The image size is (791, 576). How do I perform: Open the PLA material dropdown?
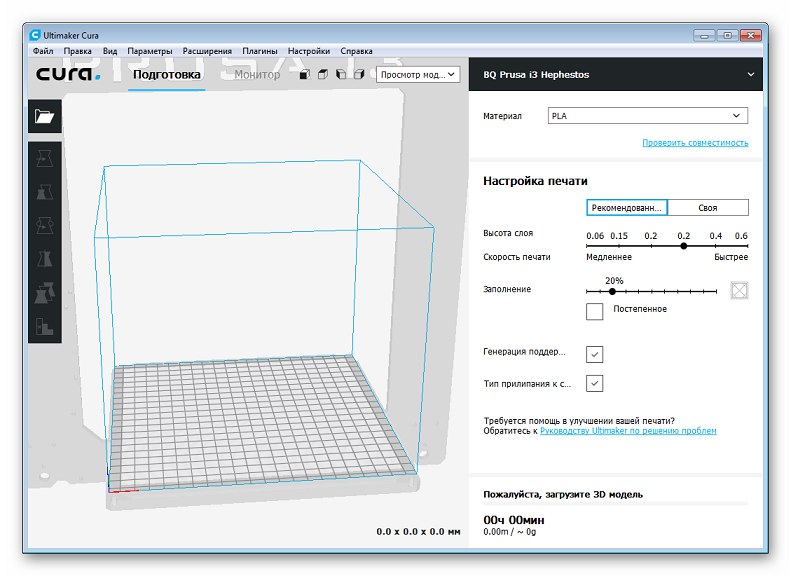coord(648,116)
